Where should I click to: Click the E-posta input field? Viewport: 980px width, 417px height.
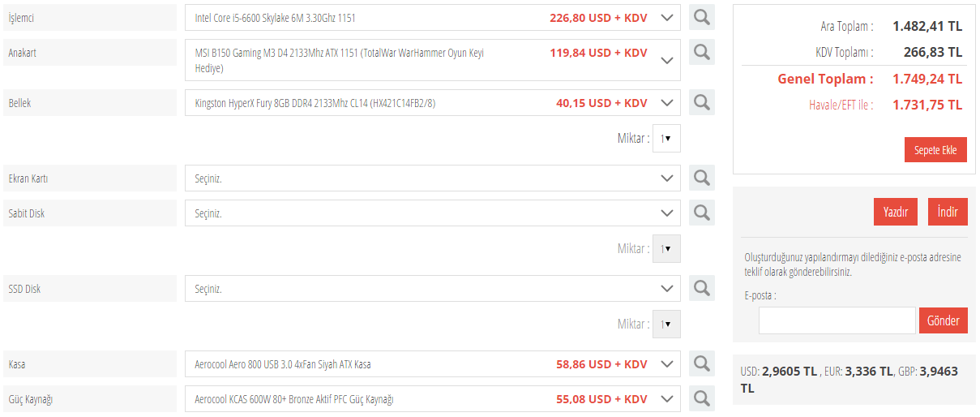837,320
